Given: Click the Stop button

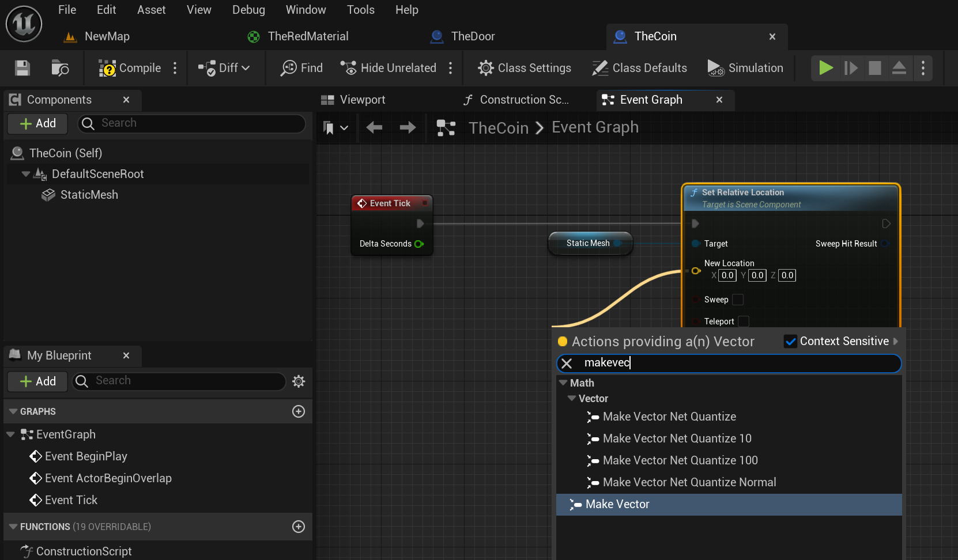Looking at the screenshot, I should pyautogui.click(x=875, y=68).
